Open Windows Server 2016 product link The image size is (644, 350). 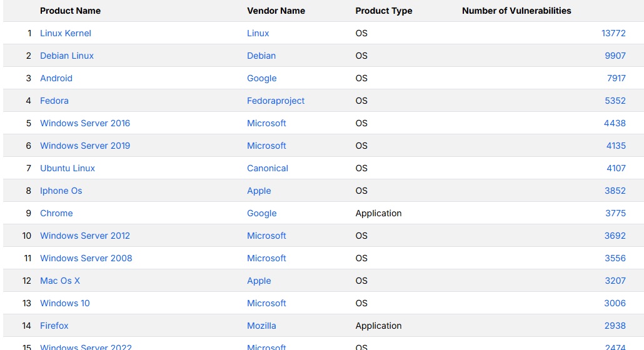[x=85, y=123]
